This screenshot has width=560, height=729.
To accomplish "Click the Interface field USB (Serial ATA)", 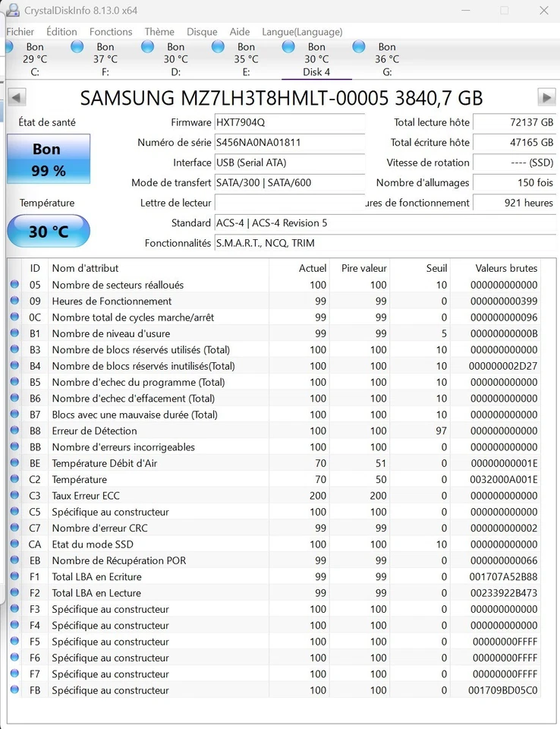I will click(x=290, y=163).
